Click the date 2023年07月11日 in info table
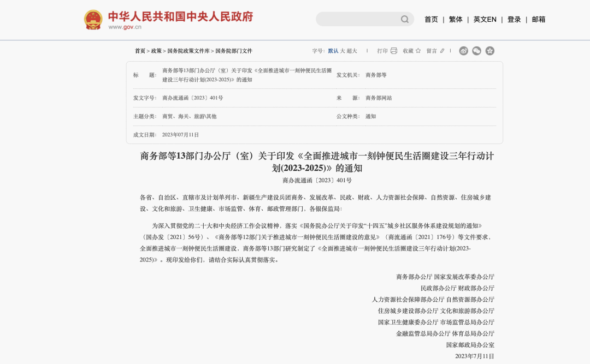Screen dimensions: 590x364 pos(180,135)
